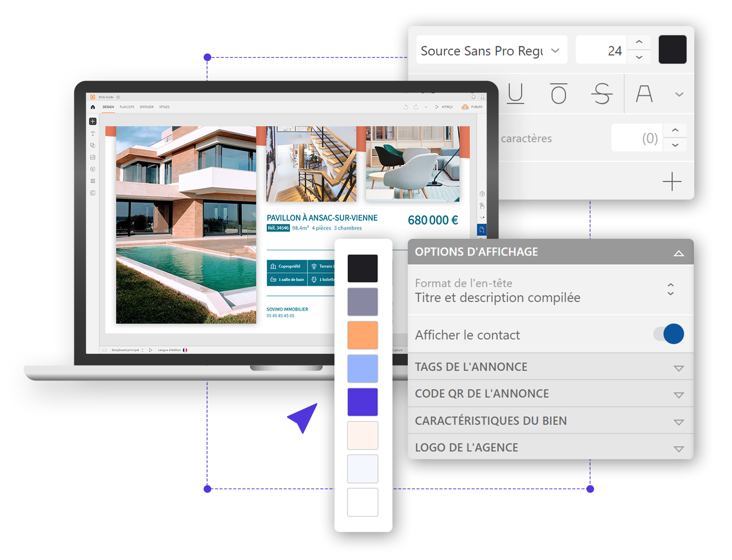Apply strikethrough text formatting

click(x=602, y=94)
